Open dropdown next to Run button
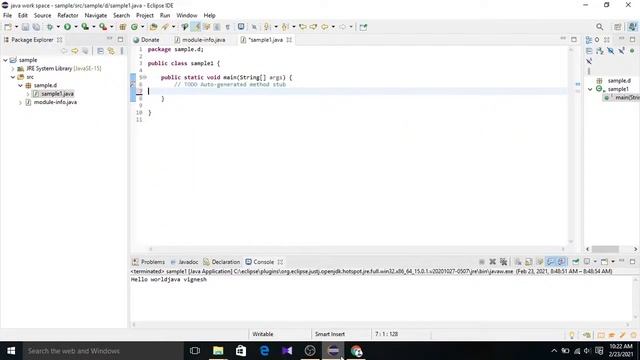 click(x=76, y=27)
